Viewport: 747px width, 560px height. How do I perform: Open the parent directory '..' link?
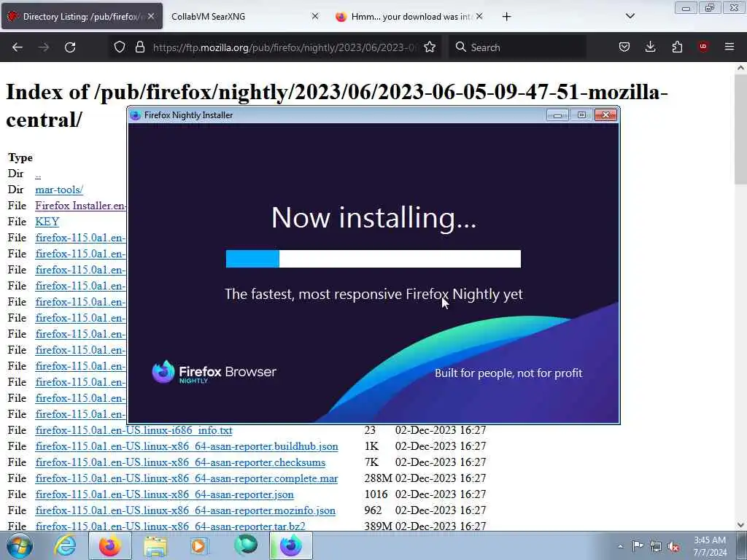pos(38,174)
